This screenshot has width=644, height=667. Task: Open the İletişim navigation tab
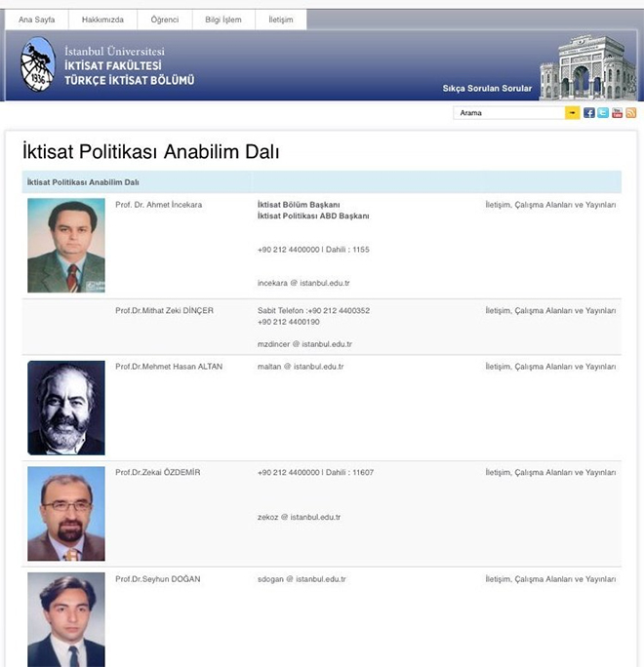coord(280,20)
